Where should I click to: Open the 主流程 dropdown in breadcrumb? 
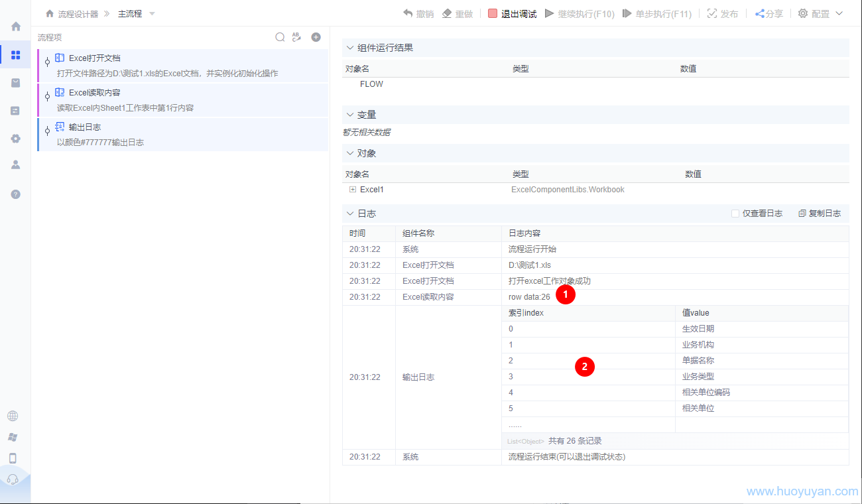coord(151,13)
